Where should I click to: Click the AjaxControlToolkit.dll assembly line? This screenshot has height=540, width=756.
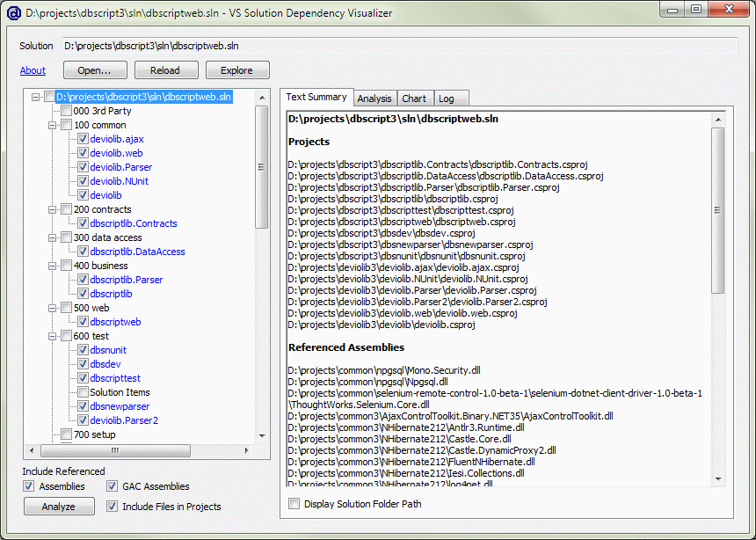click(x=451, y=416)
